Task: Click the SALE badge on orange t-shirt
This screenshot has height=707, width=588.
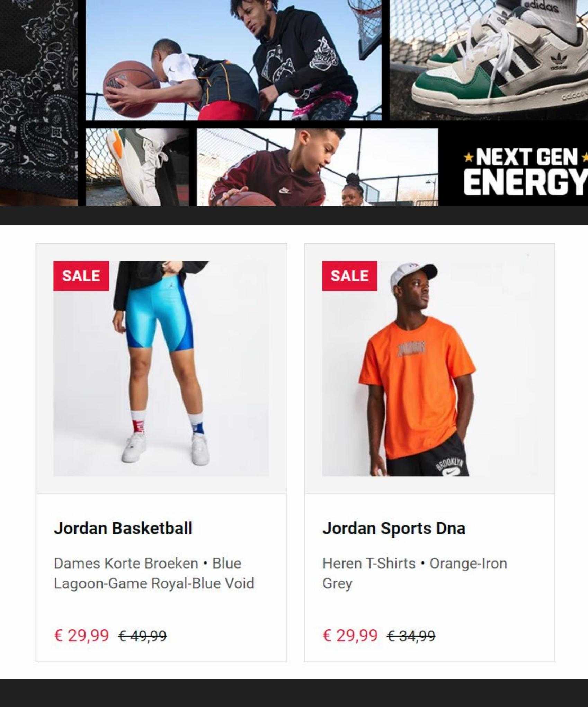Action: pos(349,276)
